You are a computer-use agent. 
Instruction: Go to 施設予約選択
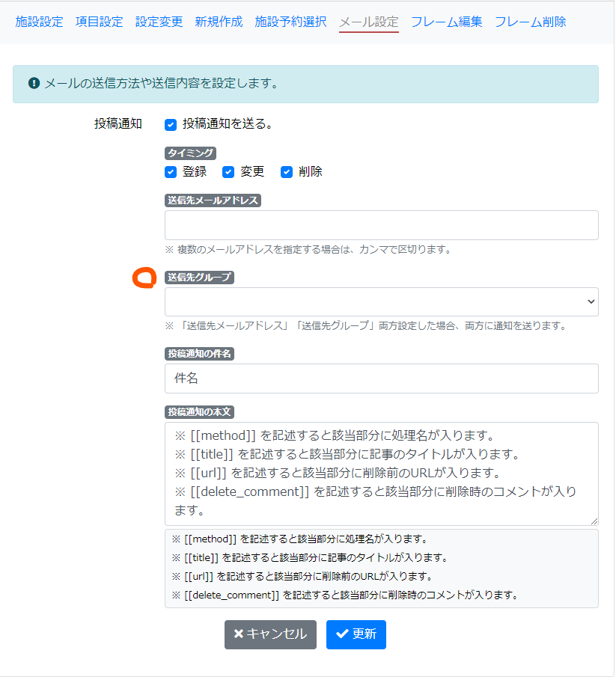[x=289, y=22]
